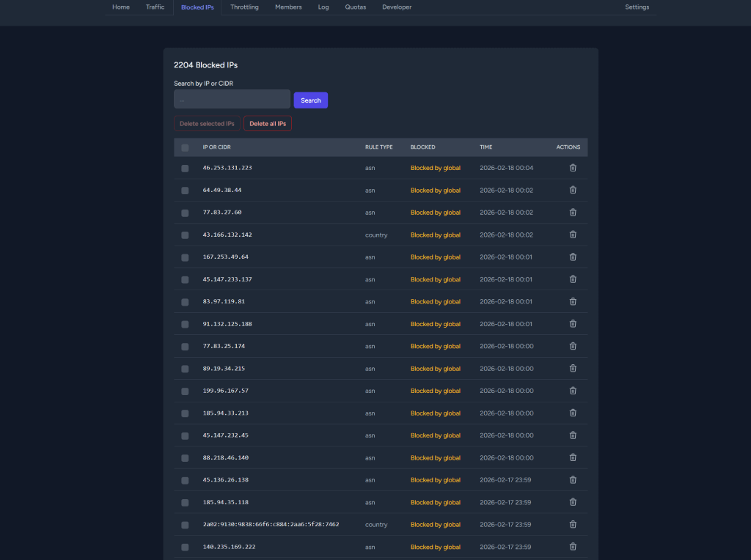The image size is (751, 560).
Task: Focus the Search by IP or CIDR field
Action: tap(232, 99)
